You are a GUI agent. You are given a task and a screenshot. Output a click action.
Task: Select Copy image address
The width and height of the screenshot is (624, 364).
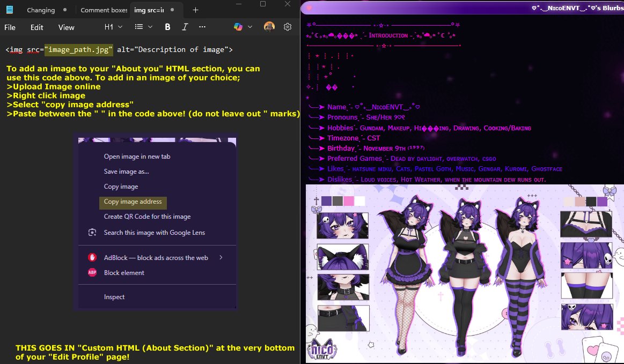point(133,203)
